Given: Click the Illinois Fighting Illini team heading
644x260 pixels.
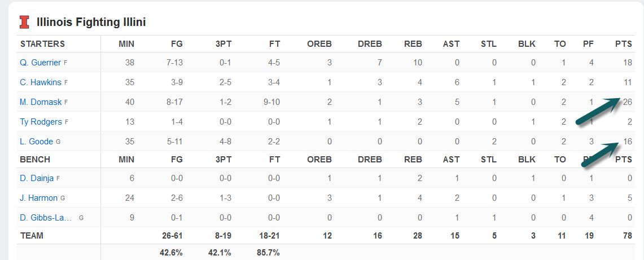Looking at the screenshot, I should [x=91, y=23].
